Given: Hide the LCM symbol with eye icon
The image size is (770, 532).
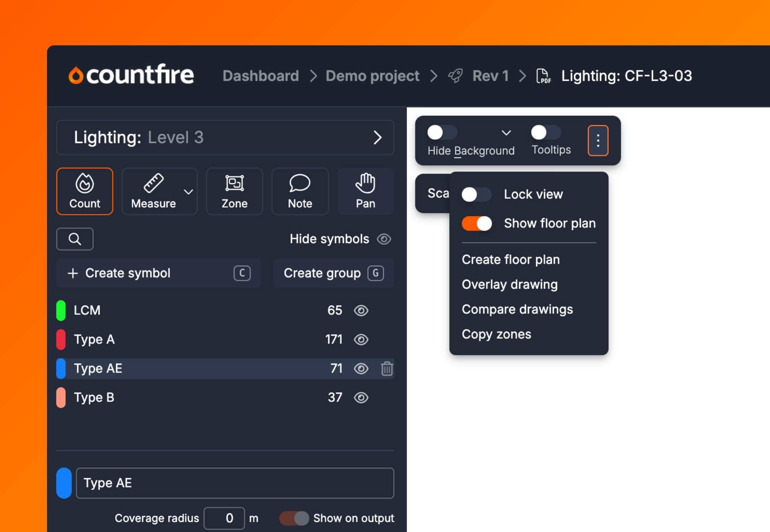Looking at the screenshot, I should [x=361, y=310].
